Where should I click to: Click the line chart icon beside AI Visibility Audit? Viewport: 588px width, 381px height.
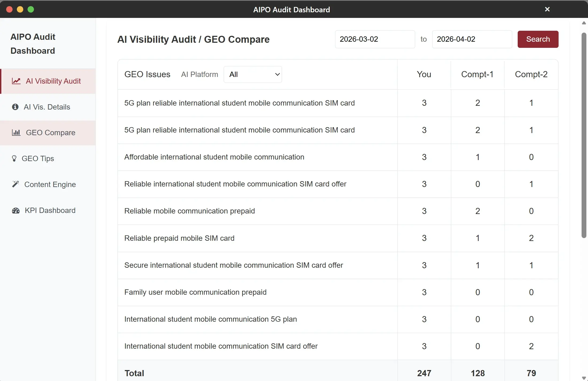16,81
